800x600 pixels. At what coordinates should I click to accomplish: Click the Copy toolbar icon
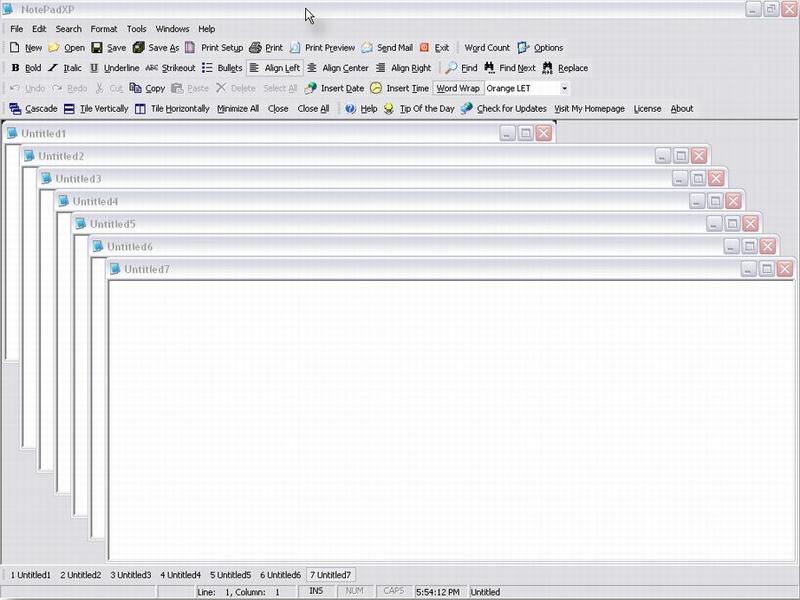[135, 88]
